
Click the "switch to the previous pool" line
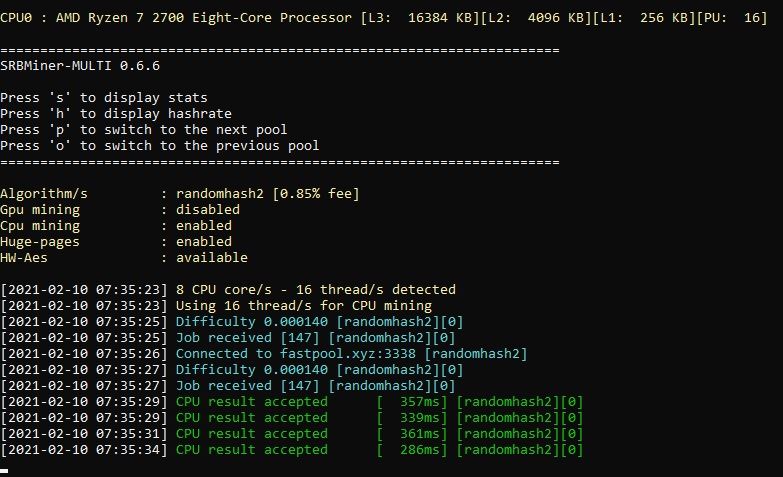[160, 146]
